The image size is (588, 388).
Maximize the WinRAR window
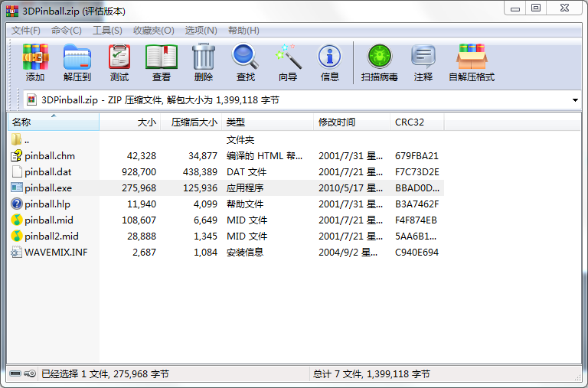[536, 8]
